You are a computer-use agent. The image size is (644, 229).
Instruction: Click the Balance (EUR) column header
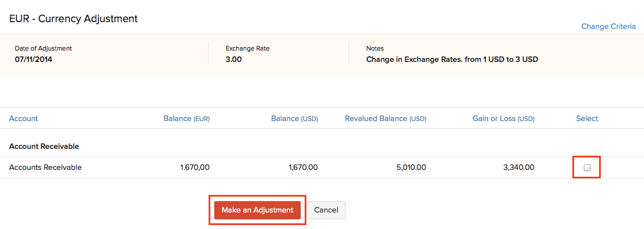[x=186, y=119]
